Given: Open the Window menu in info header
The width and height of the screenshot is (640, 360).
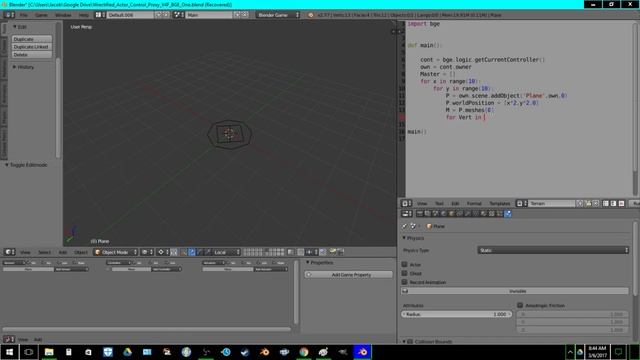Looking at the screenshot, I should pyautogui.click(x=63, y=15).
